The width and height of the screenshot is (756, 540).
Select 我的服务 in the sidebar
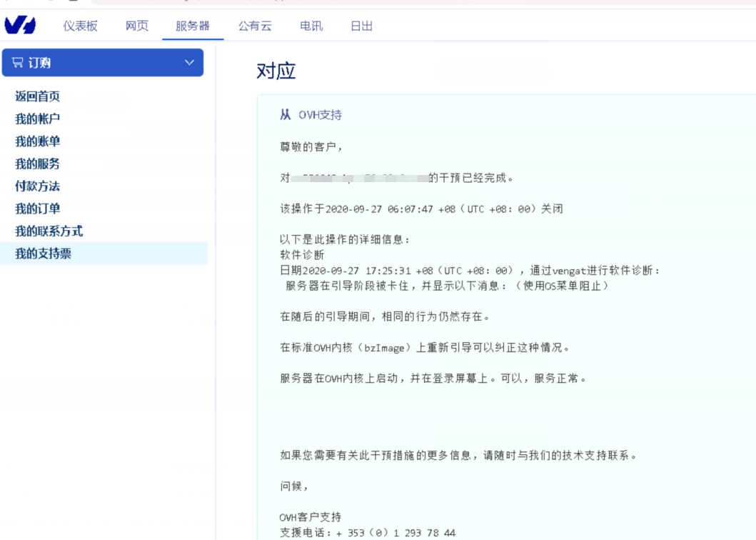tap(38, 164)
